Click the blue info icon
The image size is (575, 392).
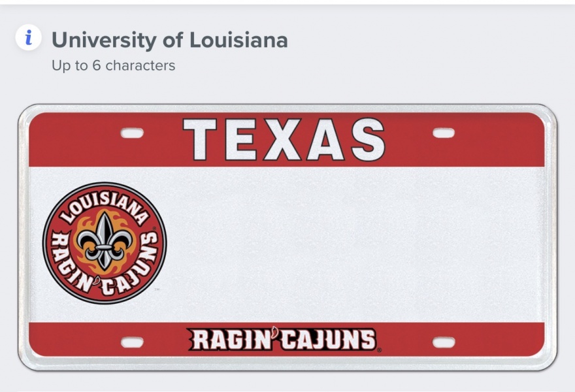pyautogui.click(x=28, y=39)
